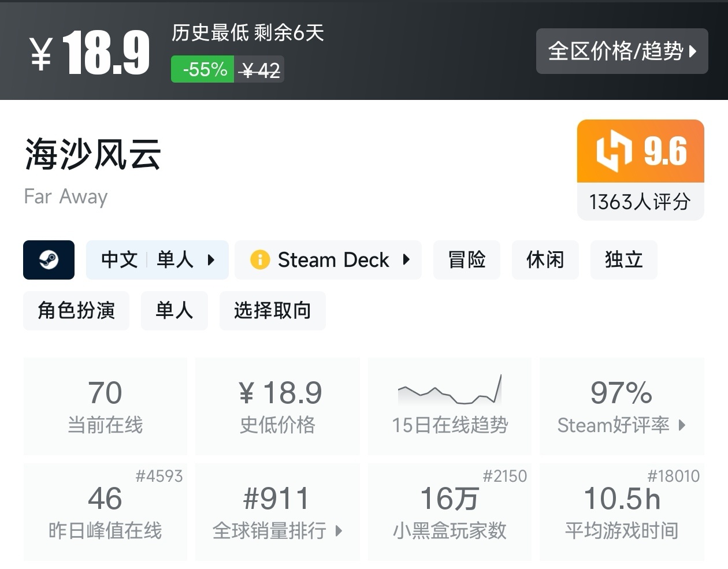
Task: Open 全区价格/趋势 panel
Action: point(622,51)
